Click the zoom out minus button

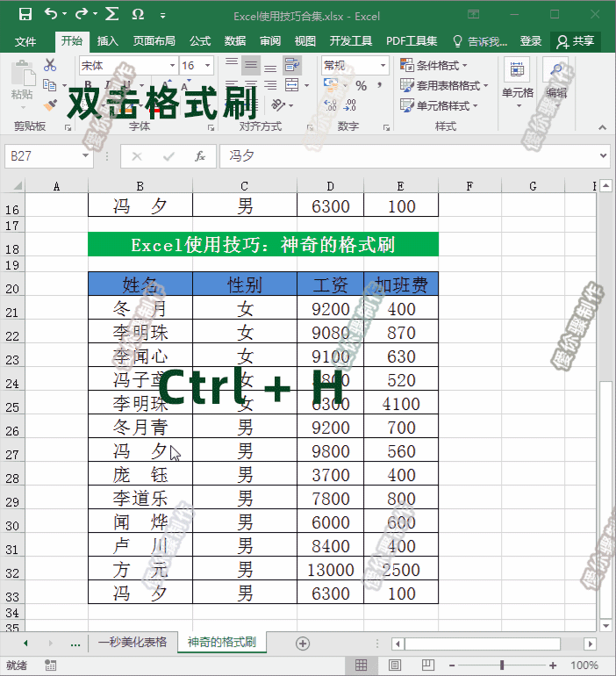pos(451,665)
